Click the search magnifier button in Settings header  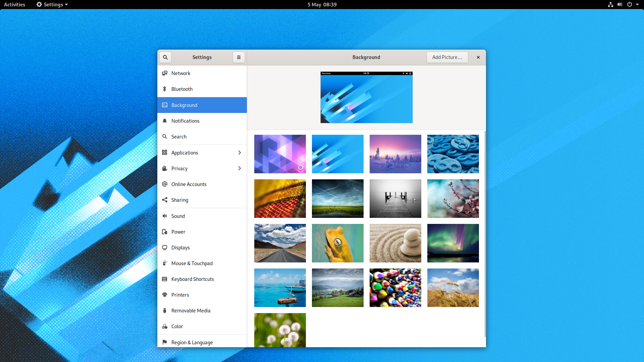165,57
